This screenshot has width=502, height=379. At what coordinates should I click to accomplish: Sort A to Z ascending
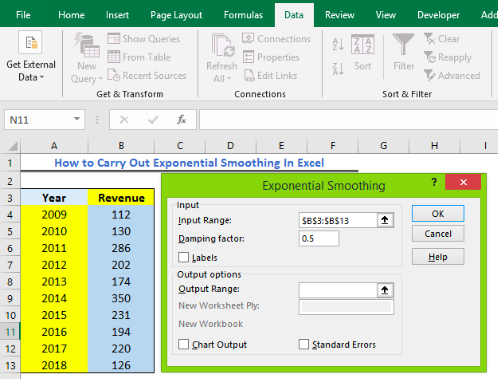point(338,44)
